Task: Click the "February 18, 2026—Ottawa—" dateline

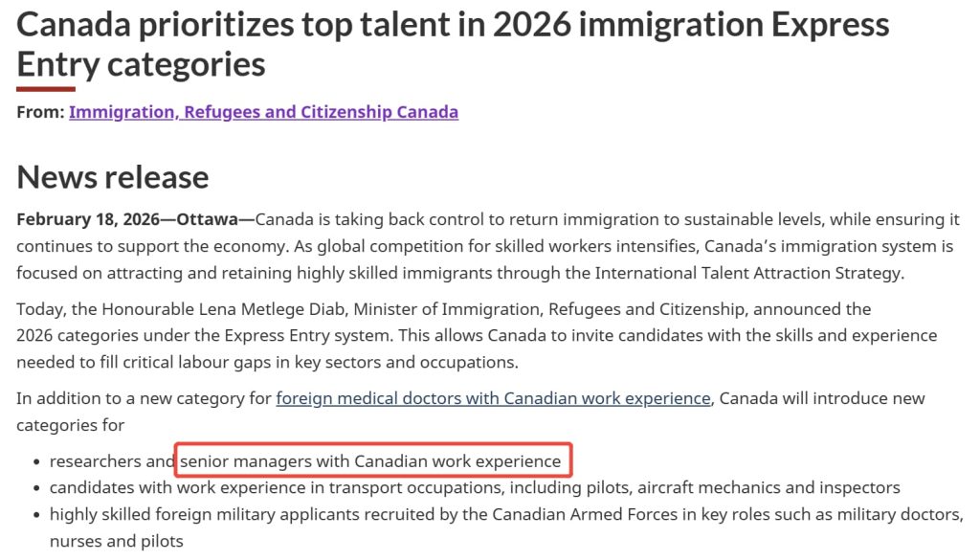Action: (135, 219)
